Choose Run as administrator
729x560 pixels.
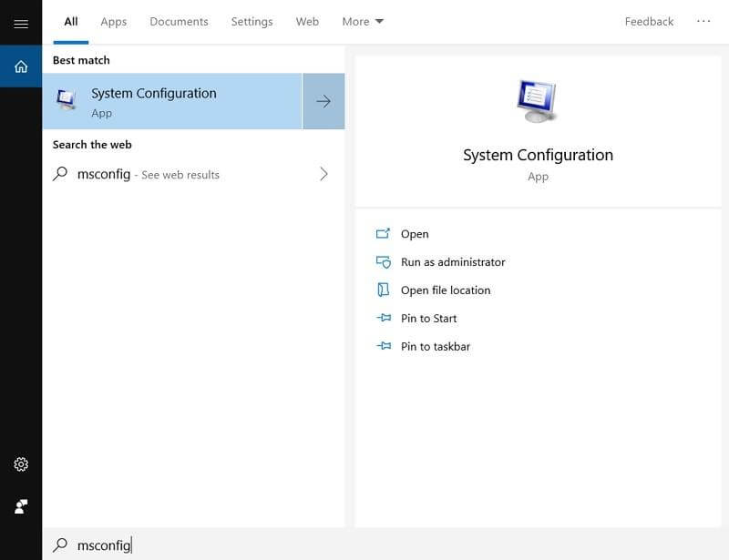click(452, 262)
